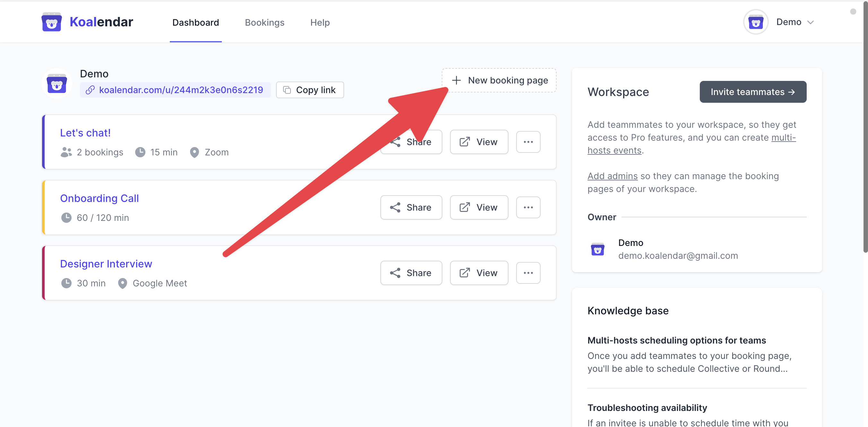
Task: Open the Designer Interview booking page
Action: [x=106, y=264]
